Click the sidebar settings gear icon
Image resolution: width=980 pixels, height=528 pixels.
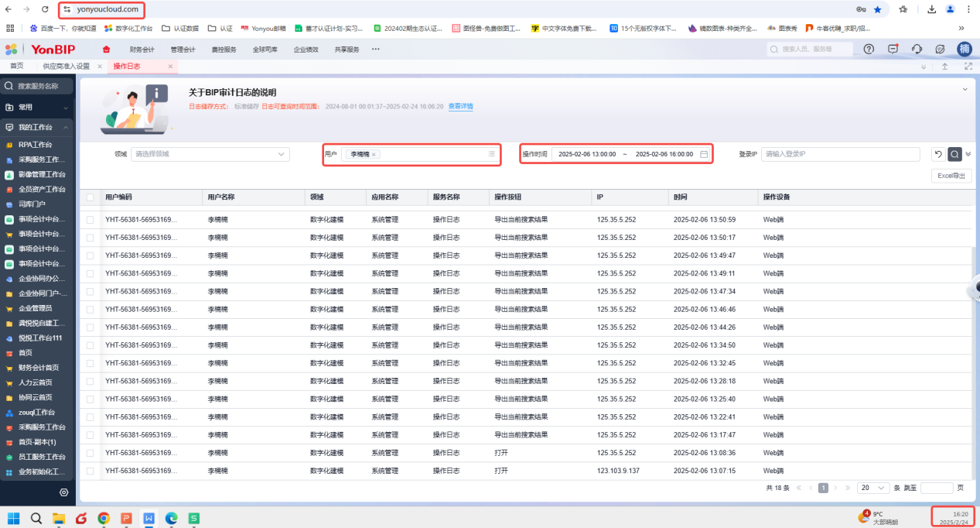pyautogui.click(x=63, y=492)
